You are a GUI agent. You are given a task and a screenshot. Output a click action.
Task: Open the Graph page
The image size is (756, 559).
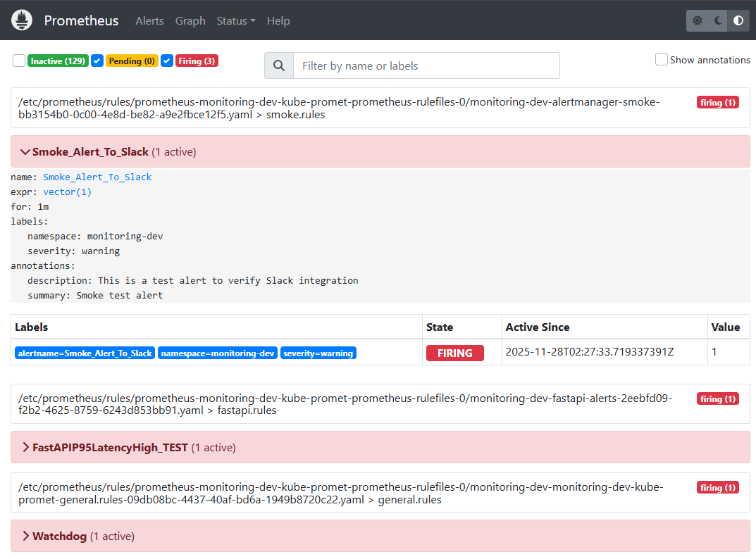[x=190, y=20]
